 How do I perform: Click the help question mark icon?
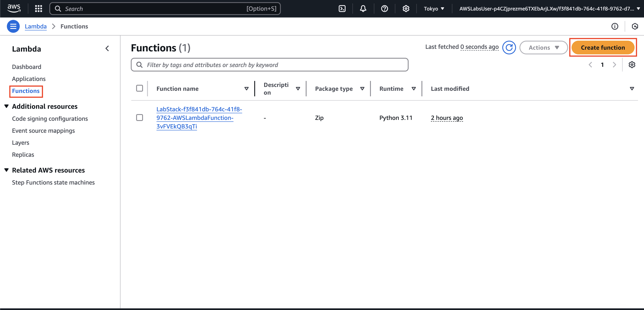coord(384,9)
